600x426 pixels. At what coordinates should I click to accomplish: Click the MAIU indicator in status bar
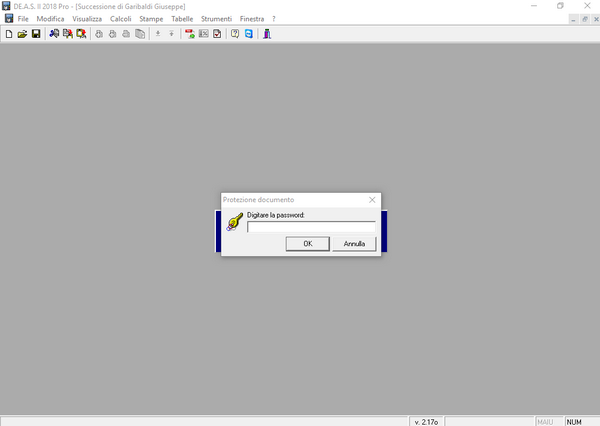pos(545,422)
